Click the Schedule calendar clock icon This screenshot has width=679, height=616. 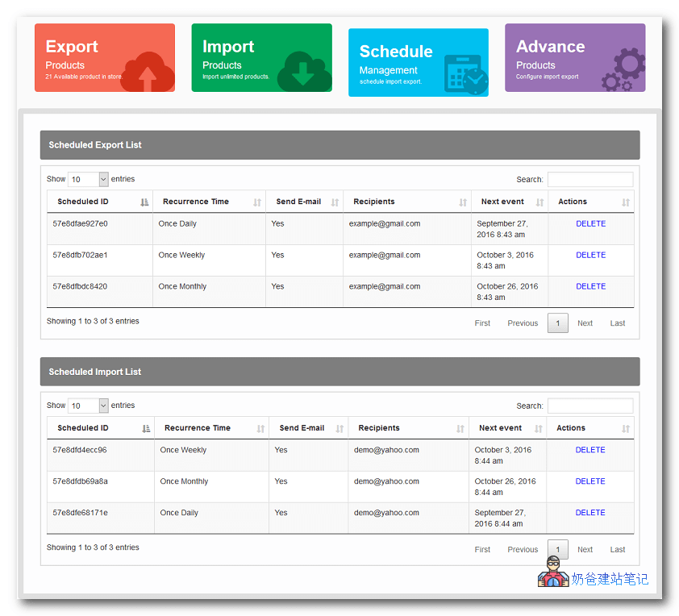tap(465, 75)
